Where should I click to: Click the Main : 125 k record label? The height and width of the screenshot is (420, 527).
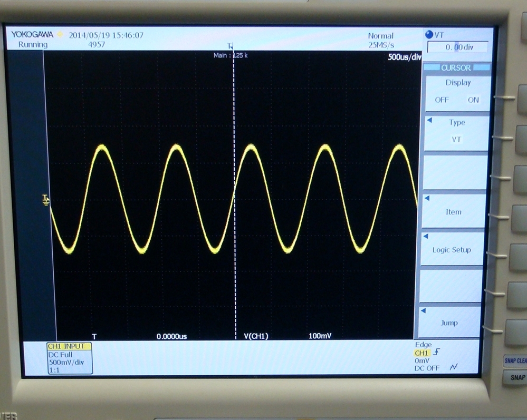pyautogui.click(x=231, y=55)
